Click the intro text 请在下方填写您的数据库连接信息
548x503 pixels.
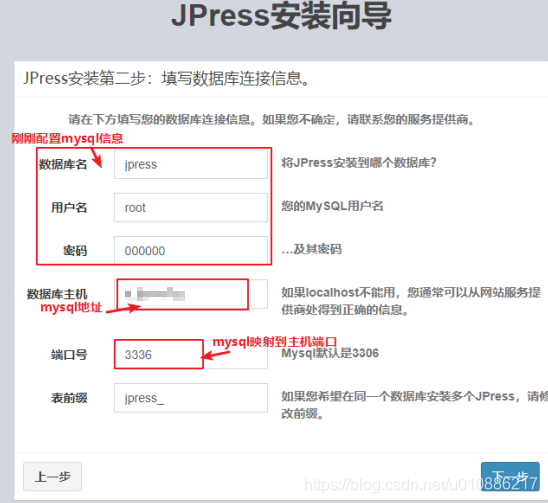[x=271, y=120]
